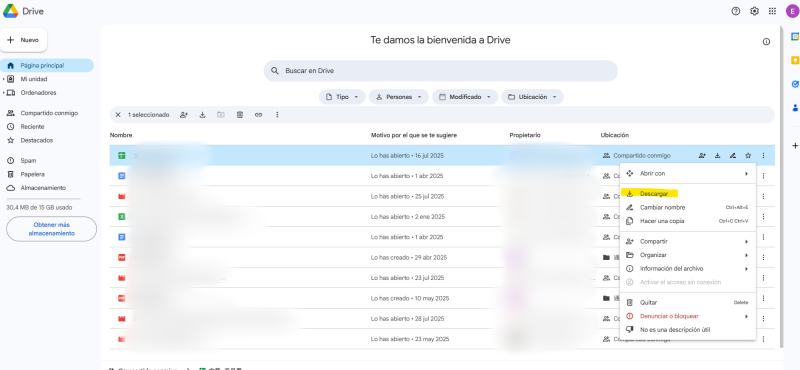
Task: Open the Tipo filter dropdown
Action: [342, 97]
